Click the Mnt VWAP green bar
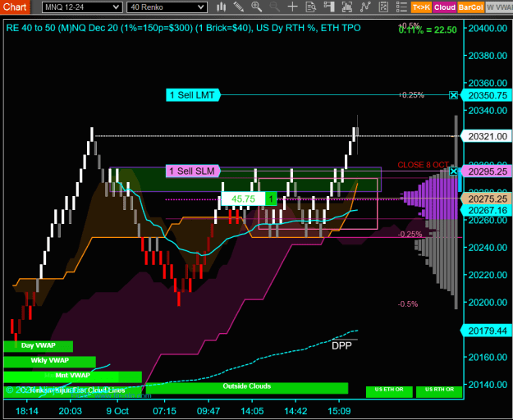Image resolution: width=513 pixels, height=420 pixels. (72, 376)
